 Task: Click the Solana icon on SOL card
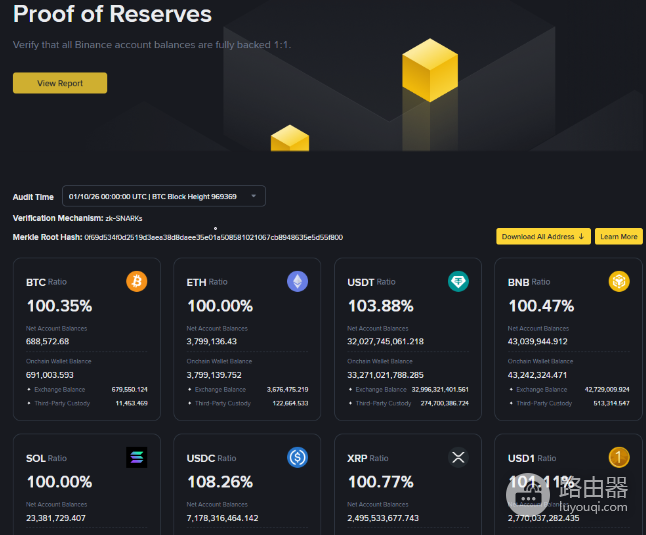[136, 458]
